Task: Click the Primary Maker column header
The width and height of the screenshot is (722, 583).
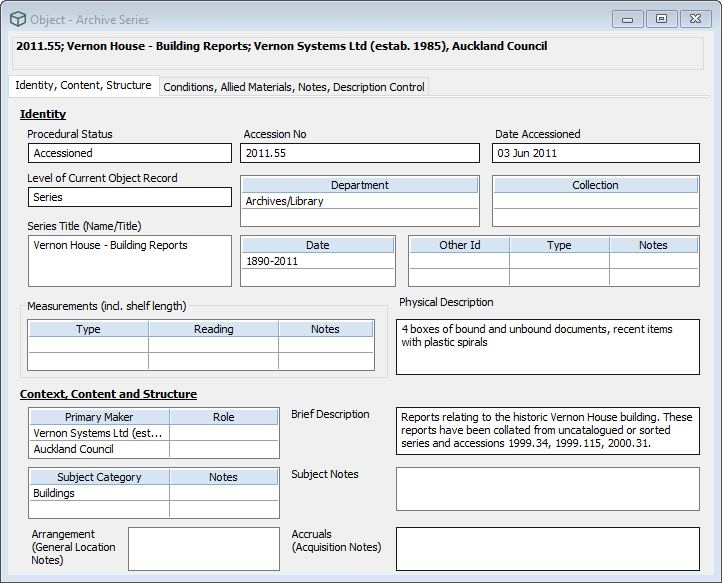Action: coord(99,417)
